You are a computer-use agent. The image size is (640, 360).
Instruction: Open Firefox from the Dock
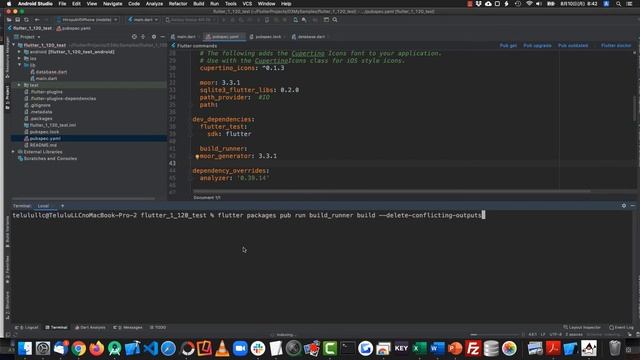tap(97, 349)
